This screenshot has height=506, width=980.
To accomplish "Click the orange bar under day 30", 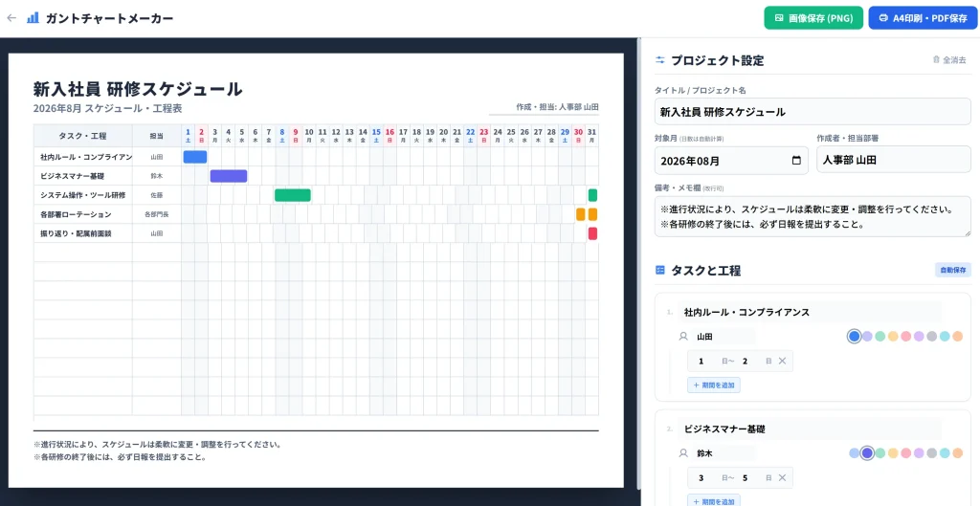I will click(x=580, y=214).
